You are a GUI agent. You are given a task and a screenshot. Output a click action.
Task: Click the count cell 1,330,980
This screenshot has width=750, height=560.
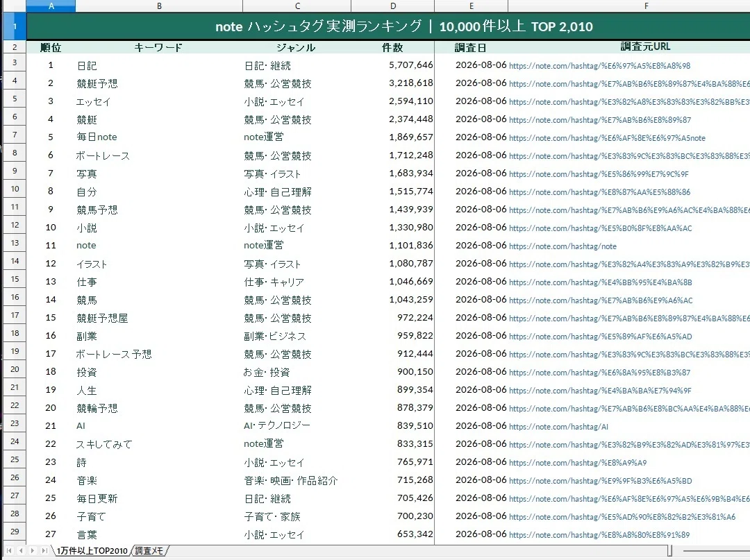tap(411, 228)
